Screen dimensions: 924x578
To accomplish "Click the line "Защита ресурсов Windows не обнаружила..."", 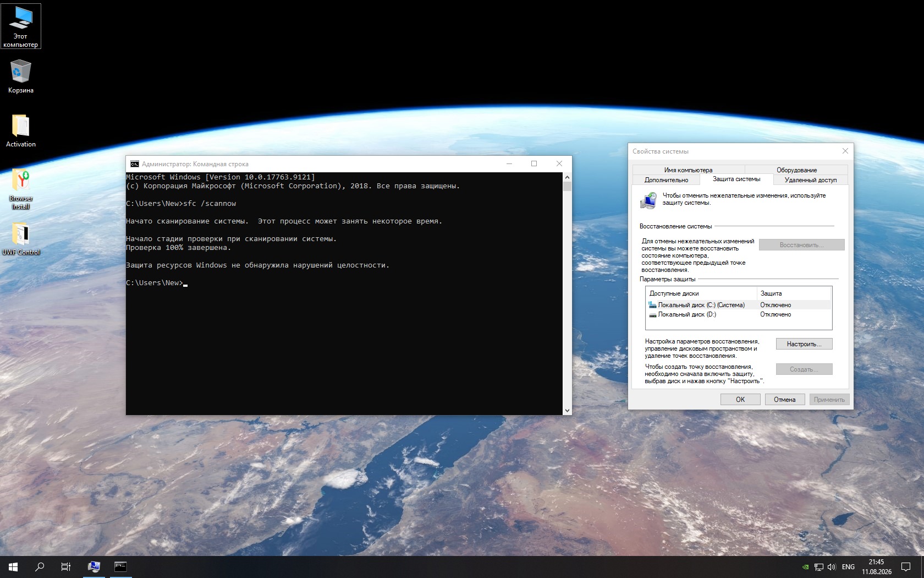I will pyautogui.click(x=257, y=265).
